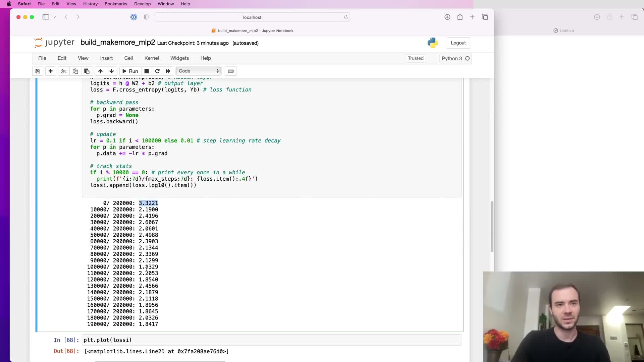Restart kernel and run all cells icon

[x=168, y=71]
